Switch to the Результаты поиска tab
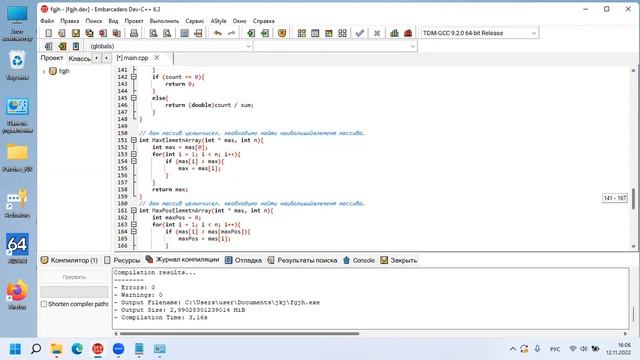Viewport: 640px width, 360px height. point(302,260)
